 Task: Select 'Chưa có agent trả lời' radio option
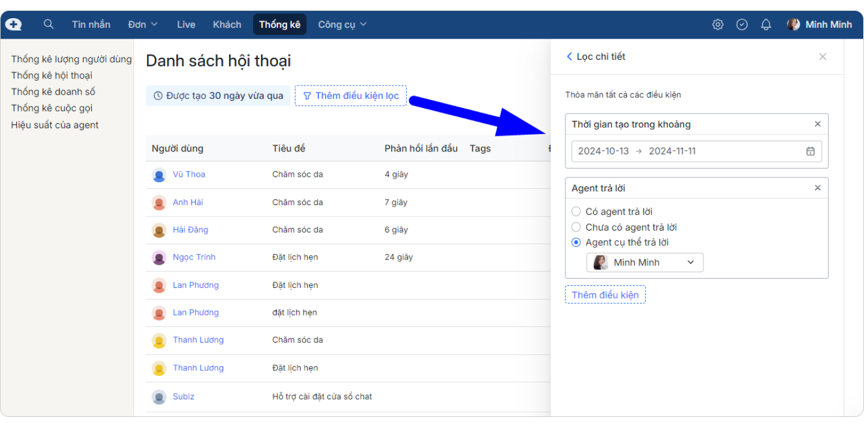[576, 227]
